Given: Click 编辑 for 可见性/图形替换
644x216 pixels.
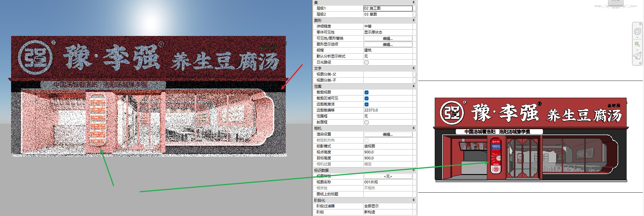Looking at the screenshot, I should coord(388,38).
